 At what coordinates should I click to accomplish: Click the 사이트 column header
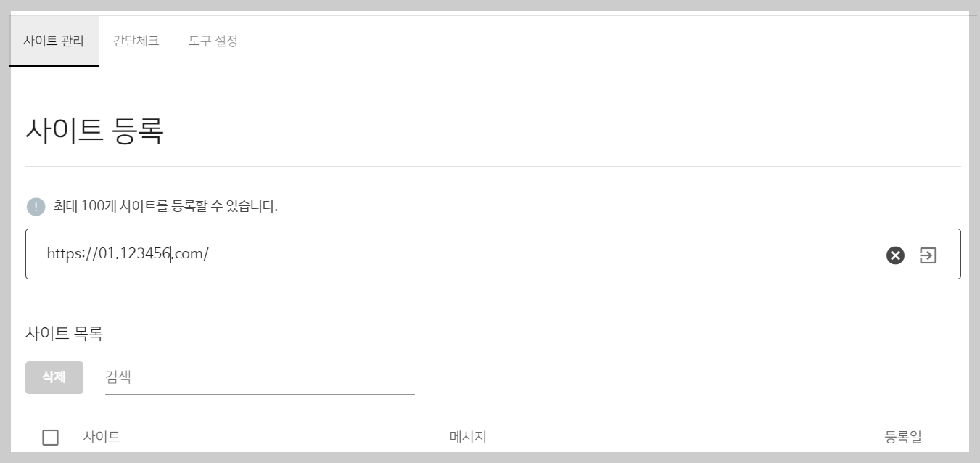102,437
